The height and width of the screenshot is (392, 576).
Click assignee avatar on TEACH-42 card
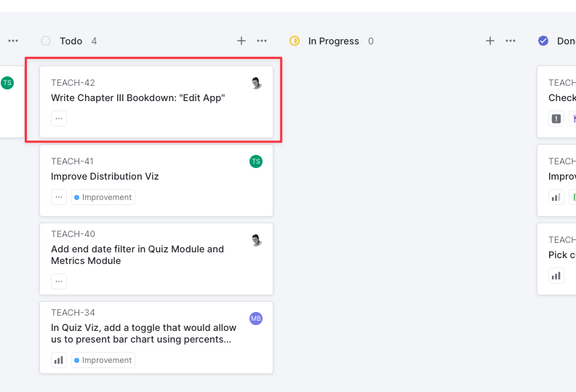[x=256, y=83]
